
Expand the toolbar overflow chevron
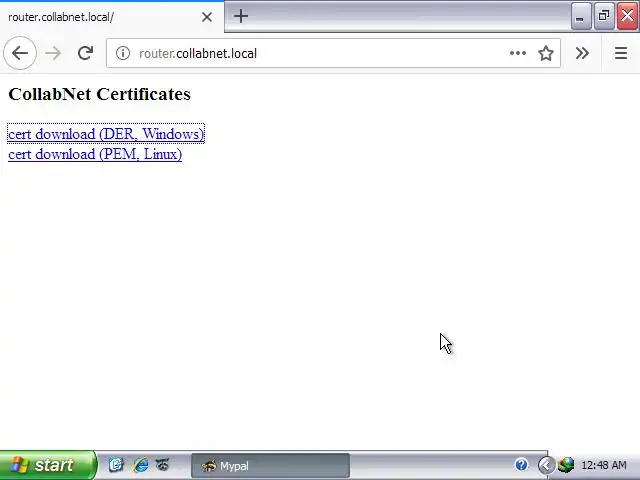point(582,53)
